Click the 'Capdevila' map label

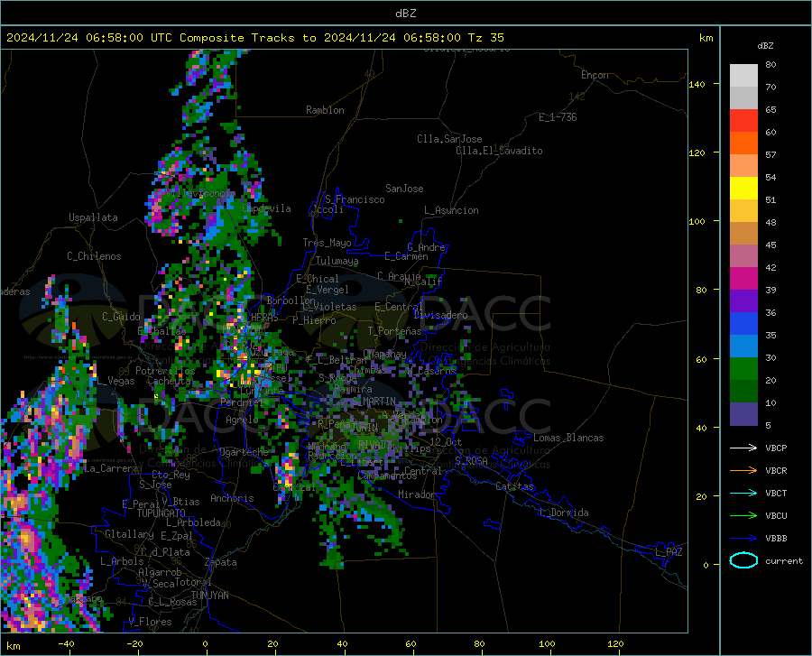click(x=266, y=208)
